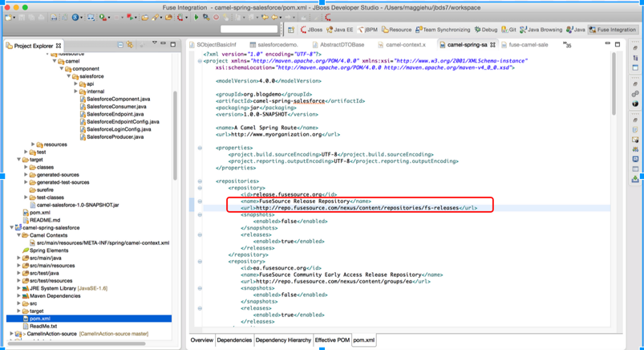The height and width of the screenshot is (350, 644).
Task: Collapse the target folder above classes
Action: click(x=19, y=159)
